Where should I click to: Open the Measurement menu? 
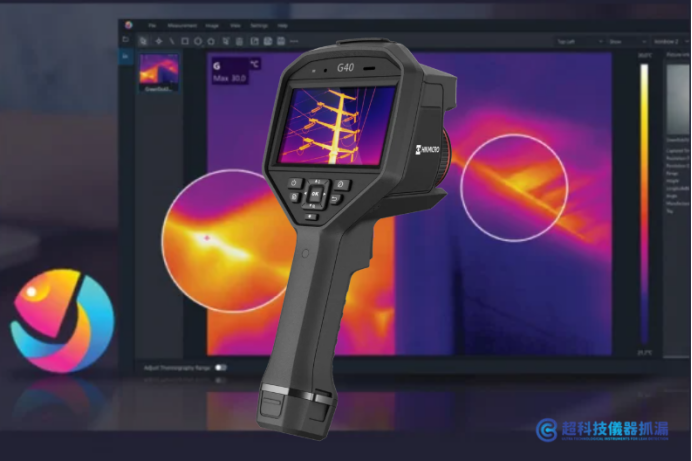pyautogui.click(x=182, y=26)
